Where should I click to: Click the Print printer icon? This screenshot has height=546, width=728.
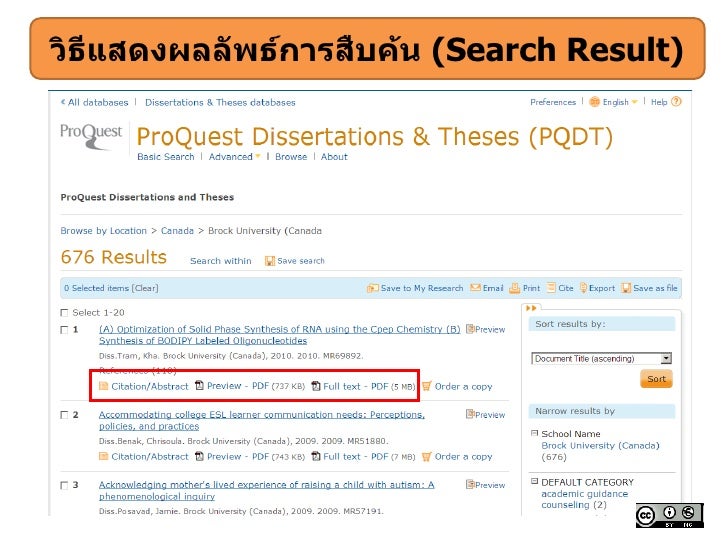click(x=514, y=288)
